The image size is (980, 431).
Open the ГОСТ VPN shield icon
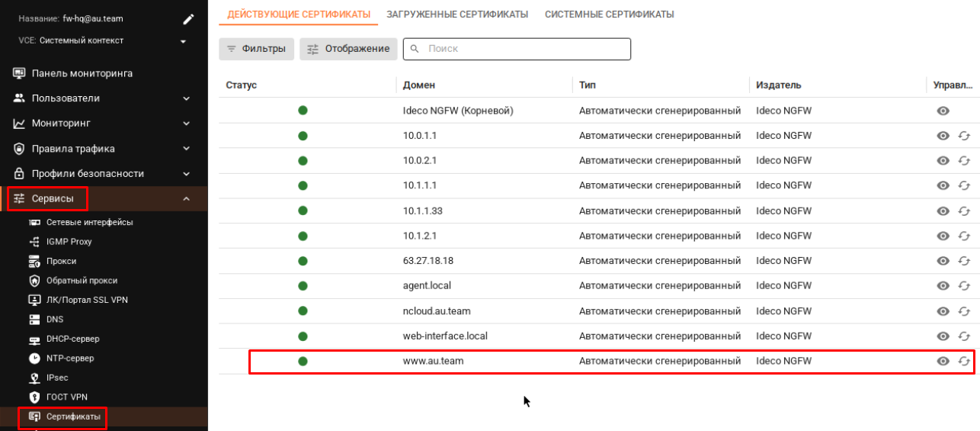tap(34, 397)
